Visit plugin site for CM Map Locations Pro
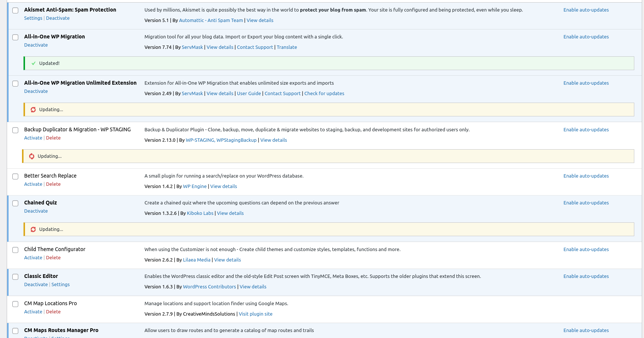This screenshot has height=338, width=644. 256,314
